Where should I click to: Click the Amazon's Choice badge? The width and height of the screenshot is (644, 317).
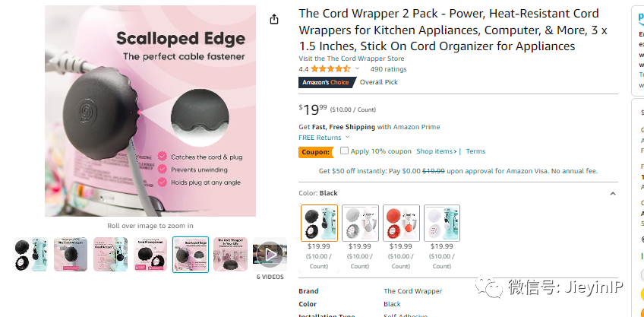(x=325, y=82)
